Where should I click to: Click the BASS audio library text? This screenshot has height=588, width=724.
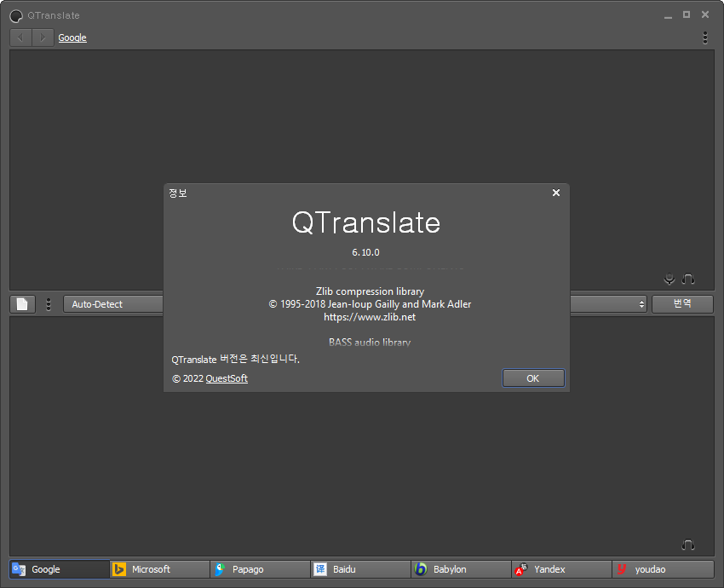pyautogui.click(x=370, y=343)
